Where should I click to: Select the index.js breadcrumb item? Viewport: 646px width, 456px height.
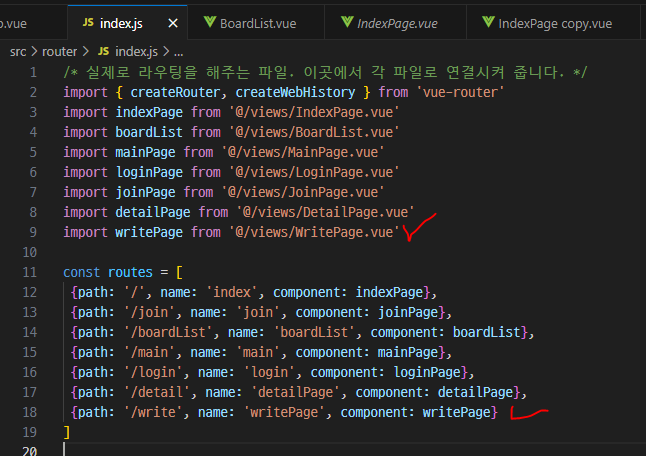136,51
